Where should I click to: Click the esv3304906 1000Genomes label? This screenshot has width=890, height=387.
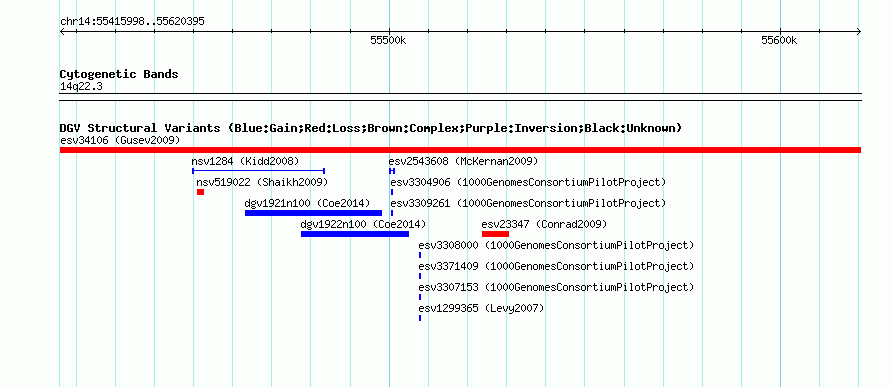(x=528, y=182)
